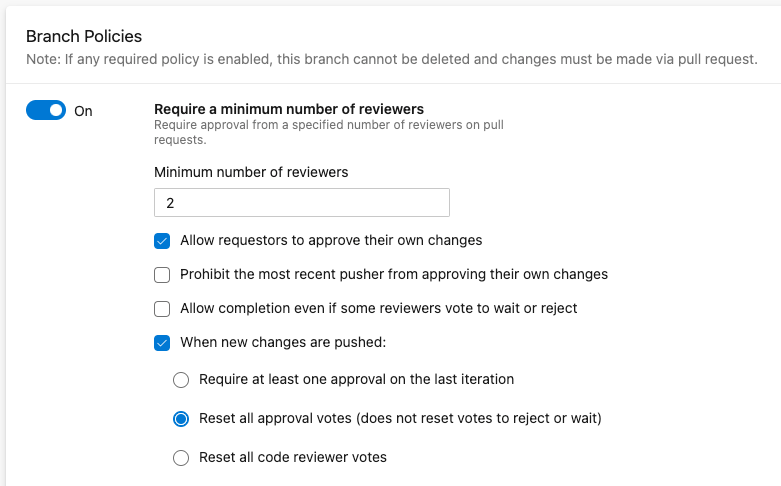Enable the allow completion despite wait or reject votes checkbox
781x486 pixels.
tap(162, 309)
